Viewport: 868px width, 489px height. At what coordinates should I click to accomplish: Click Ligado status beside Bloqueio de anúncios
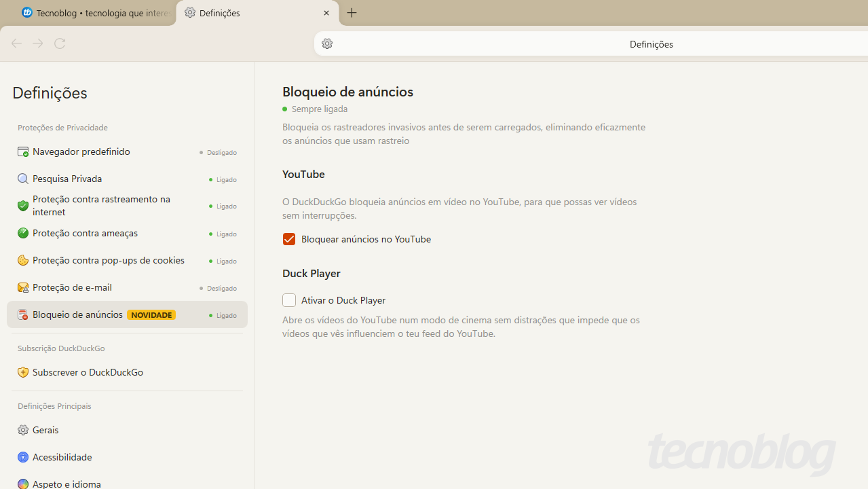point(223,316)
